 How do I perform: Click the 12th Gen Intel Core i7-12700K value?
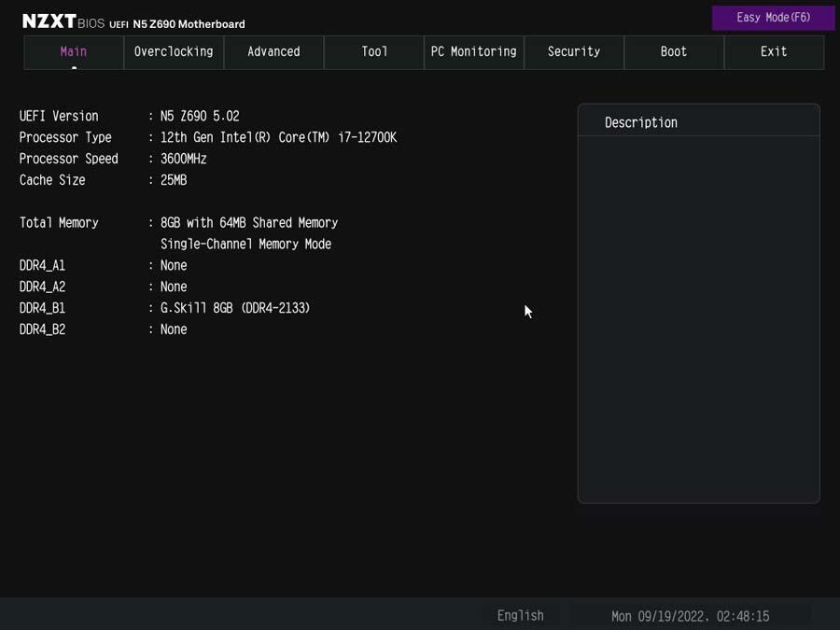point(278,138)
